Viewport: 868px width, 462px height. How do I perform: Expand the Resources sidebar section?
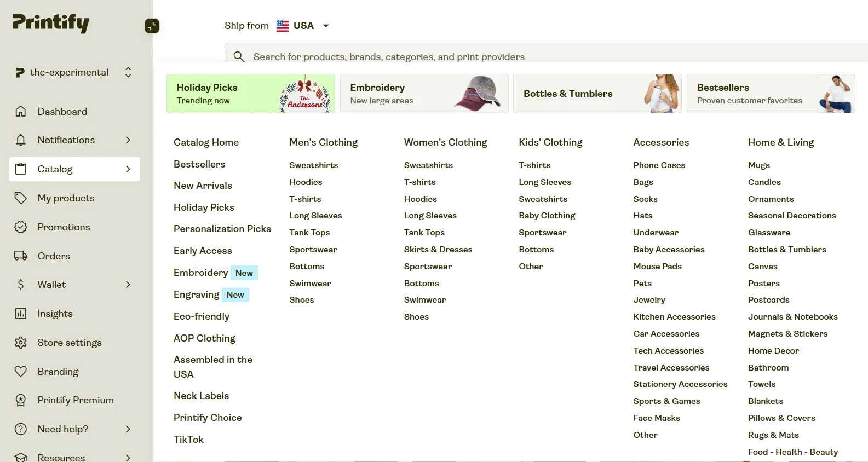click(x=128, y=457)
